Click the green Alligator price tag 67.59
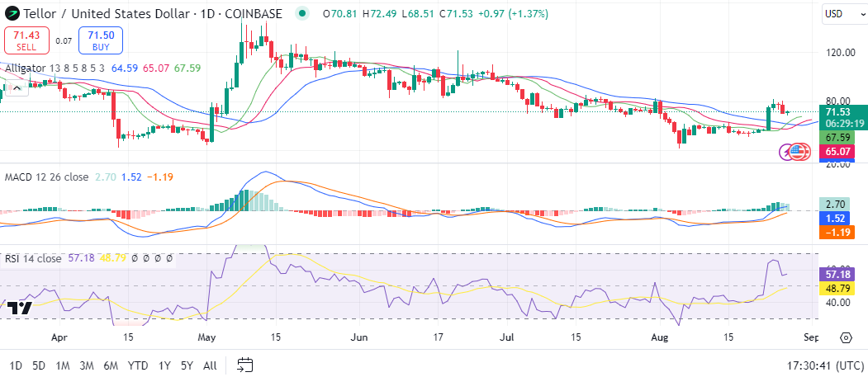 point(837,137)
